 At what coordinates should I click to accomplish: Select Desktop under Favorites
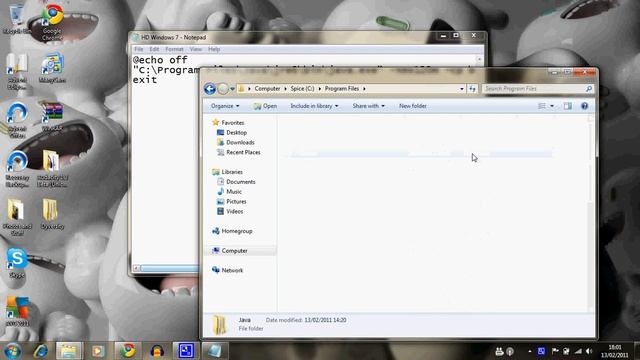(232, 133)
